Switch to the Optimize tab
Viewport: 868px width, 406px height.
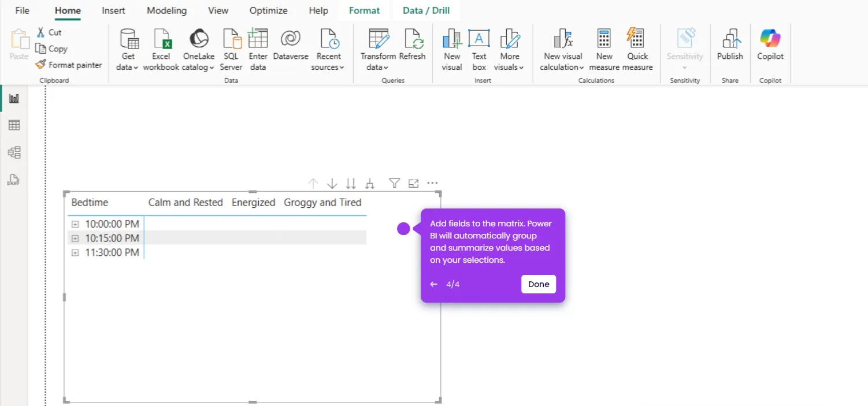click(268, 10)
